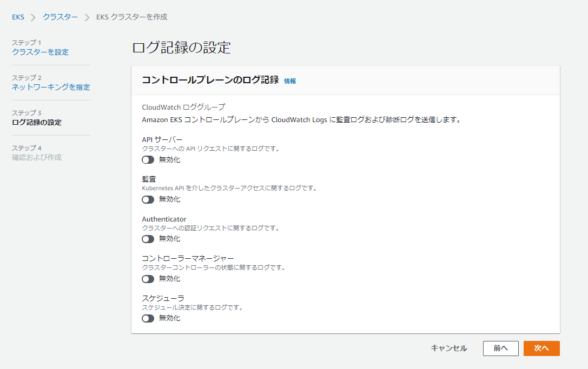Open the クラスター breadcrumb link

tap(60, 17)
